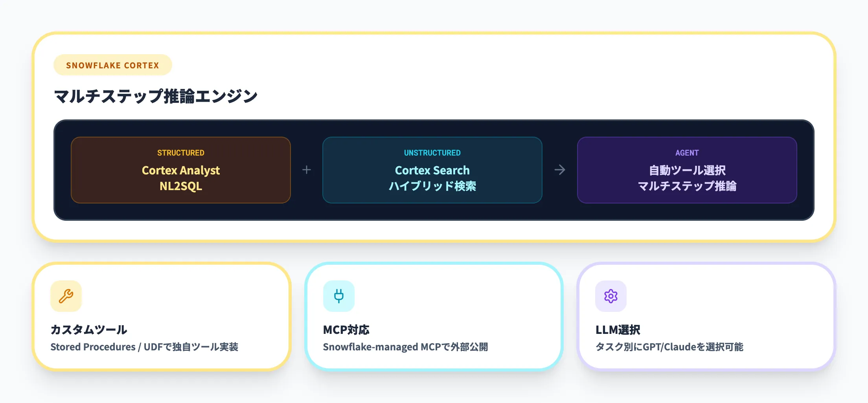Click the gear icon for LLM選択

tap(611, 296)
